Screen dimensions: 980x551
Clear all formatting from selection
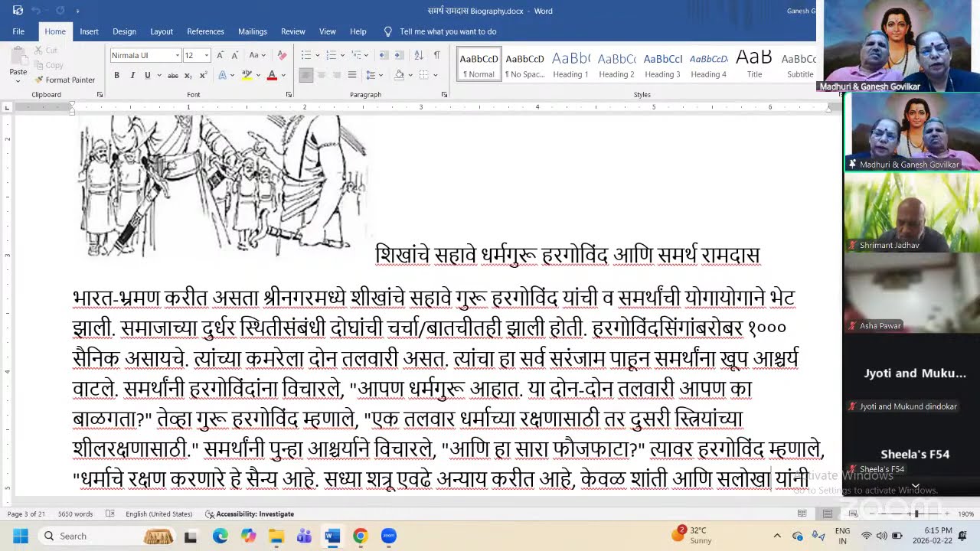282,55
